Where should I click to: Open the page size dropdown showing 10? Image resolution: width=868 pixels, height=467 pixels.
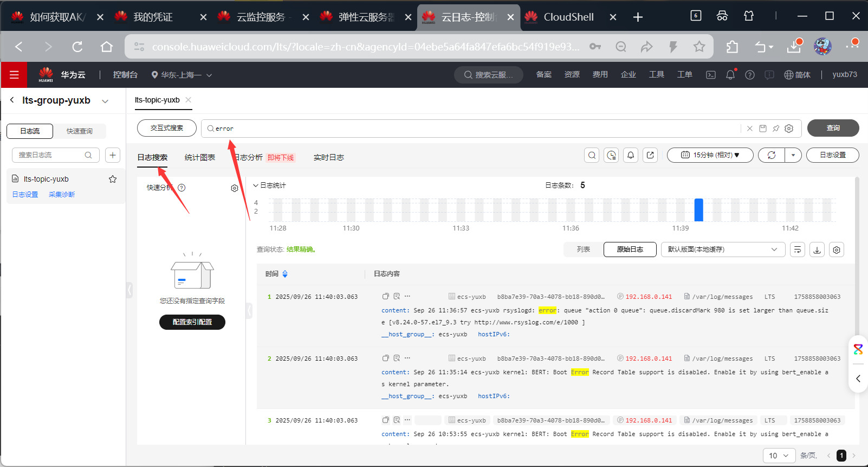779,456
